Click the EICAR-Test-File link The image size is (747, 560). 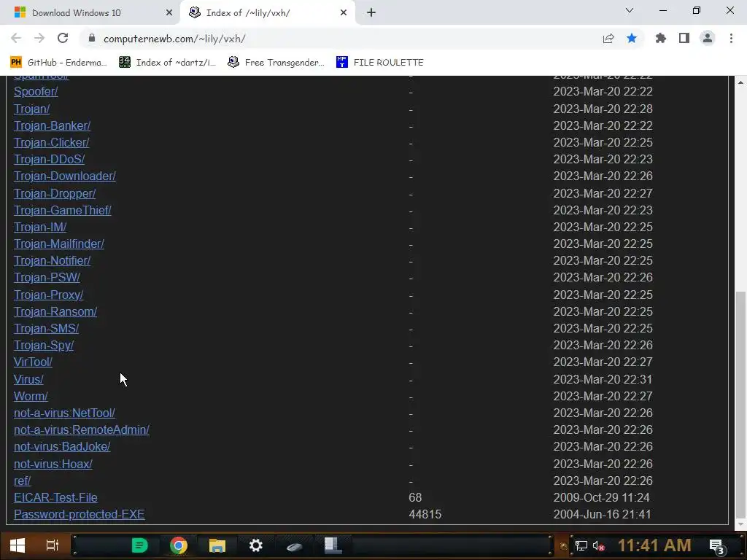(55, 497)
